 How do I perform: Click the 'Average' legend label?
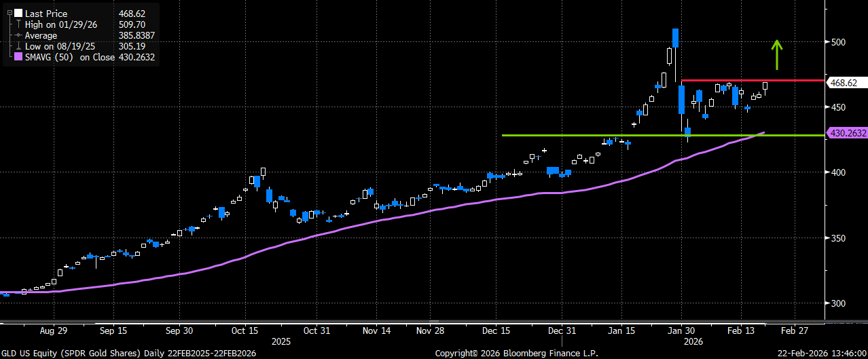(41, 35)
